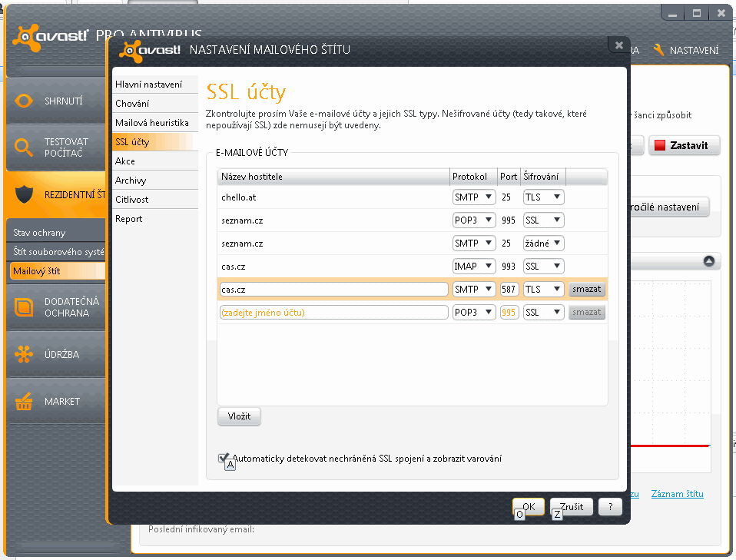Switch to the Citlivost settings section
Image resolution: width=736 pixels, height=560 pixels.
[x=132, y=200]
